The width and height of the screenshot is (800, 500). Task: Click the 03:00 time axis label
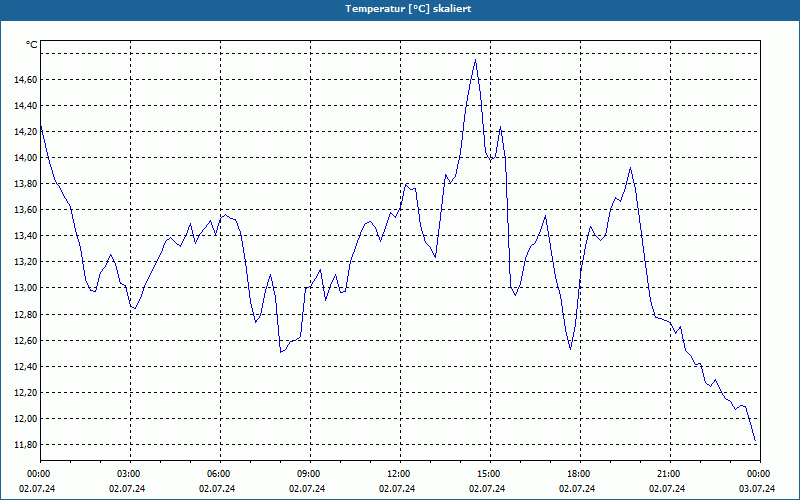(130, 474)
